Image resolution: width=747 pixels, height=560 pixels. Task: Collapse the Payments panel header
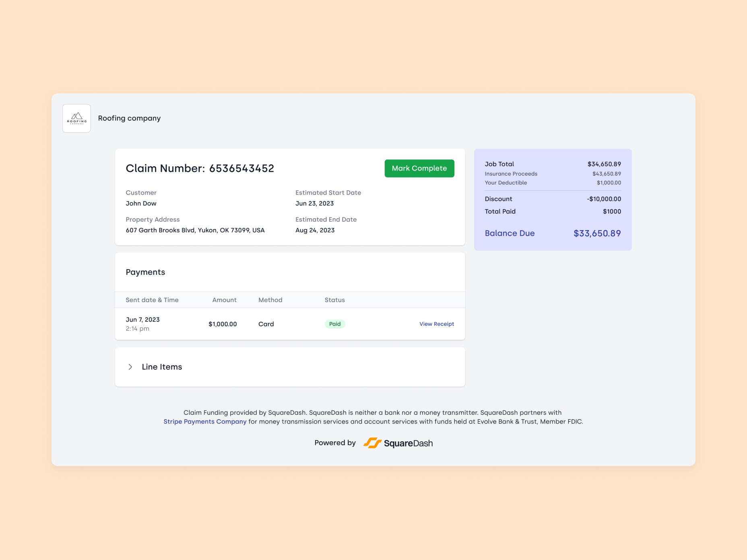(x=145, y=272)
